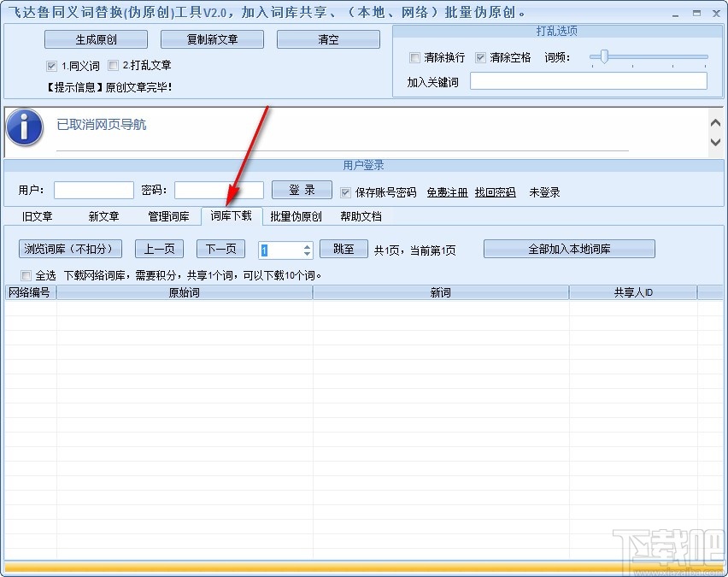The height and width of the screenshot is (577, 728).
Task: Minimize the application window
Action: tap(676, 15)
